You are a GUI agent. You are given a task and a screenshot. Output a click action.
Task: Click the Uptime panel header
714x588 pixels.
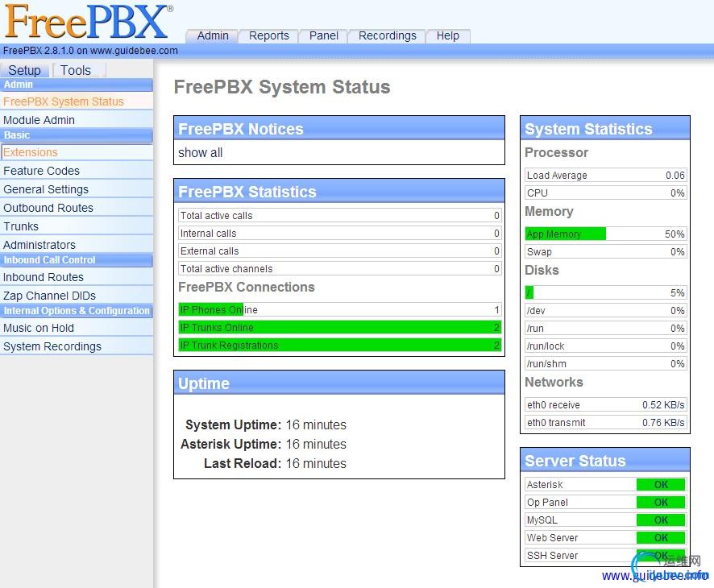tap(339, 383)
